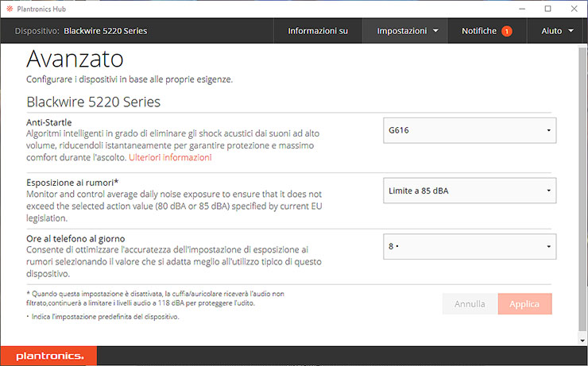Click the plantronics logo in footer
Image resolution: width=588 pixels, height=366 pixels.
coord(48,356)
